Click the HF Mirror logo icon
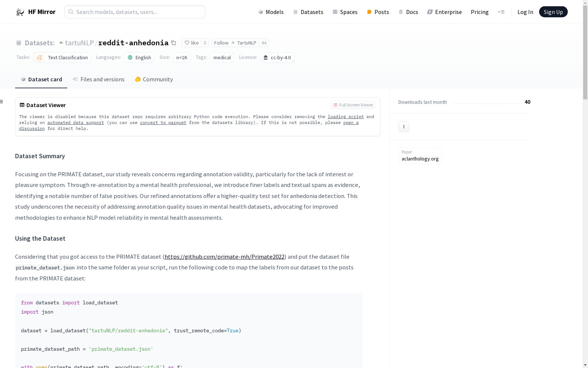The width and height of the screenshot is (588, 368). coord(20,12)
